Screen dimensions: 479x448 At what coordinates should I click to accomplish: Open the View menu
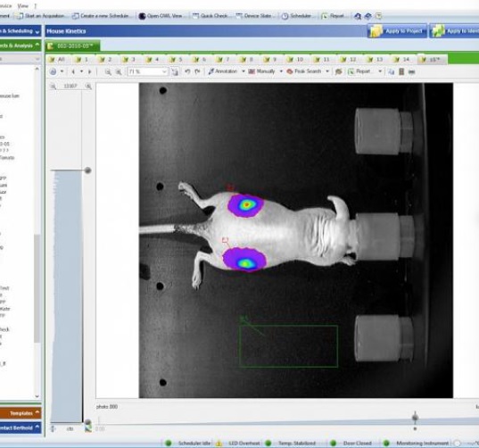point(22,6)
